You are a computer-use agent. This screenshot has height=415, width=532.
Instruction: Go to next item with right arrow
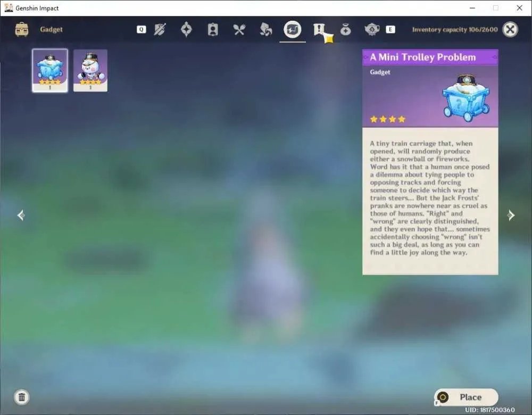coord(511,215)
